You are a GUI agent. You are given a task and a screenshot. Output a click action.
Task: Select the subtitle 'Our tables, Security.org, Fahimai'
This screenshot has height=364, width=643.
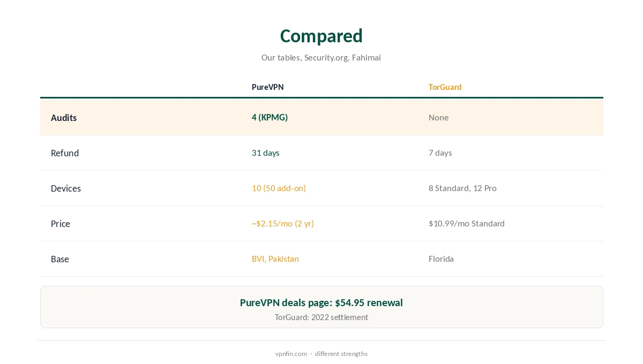[322, 57]
